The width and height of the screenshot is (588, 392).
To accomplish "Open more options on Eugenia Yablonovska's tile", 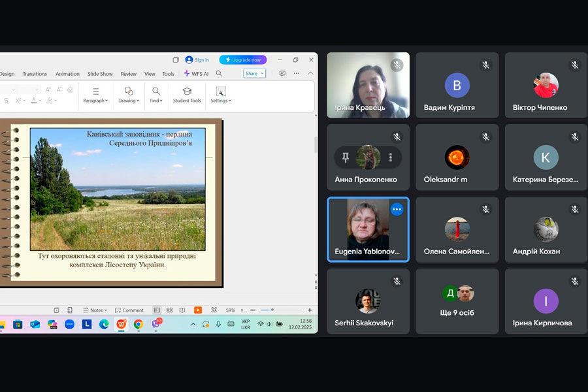I will [x=397, y=210].
